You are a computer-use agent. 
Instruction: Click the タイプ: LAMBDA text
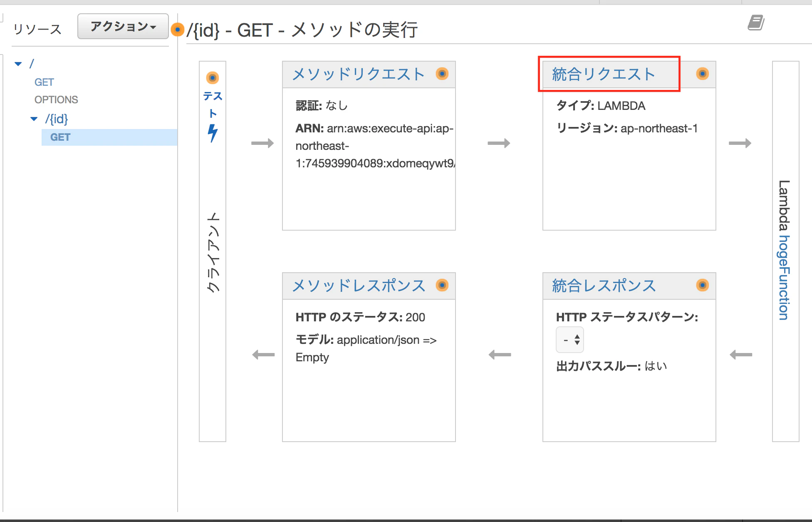[601, 106]
